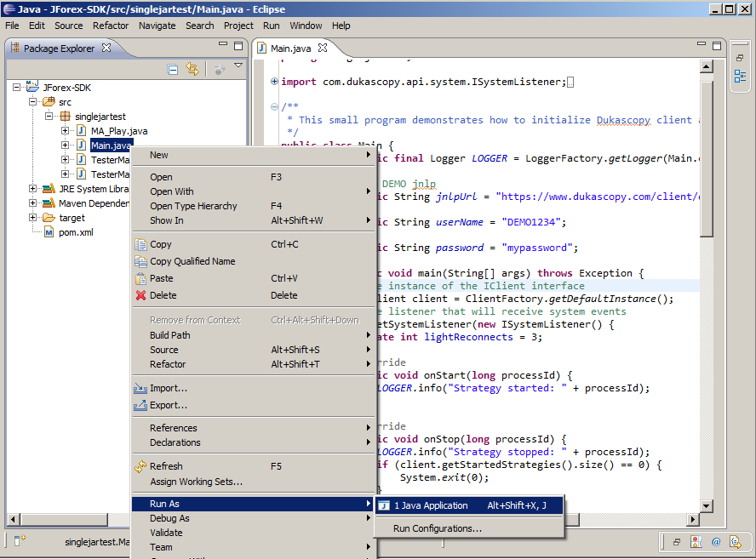Choose Export... in the context menu
Image resolution: width=756 pixels, height=559 pixels.
click(254, 405)
